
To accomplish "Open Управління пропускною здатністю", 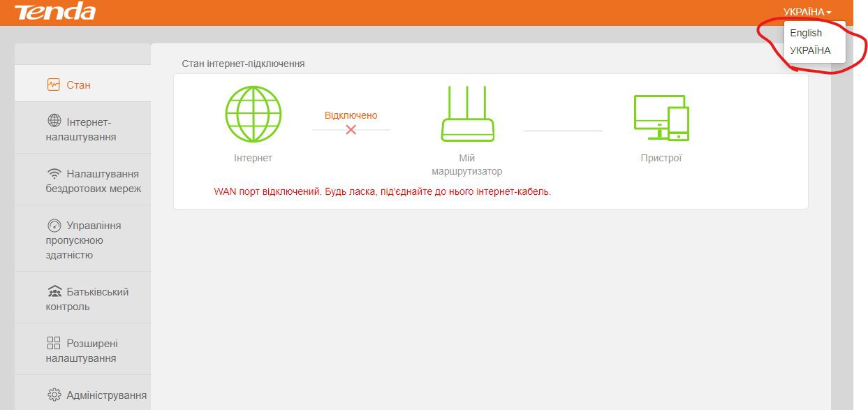I will (x=82, y=240).
